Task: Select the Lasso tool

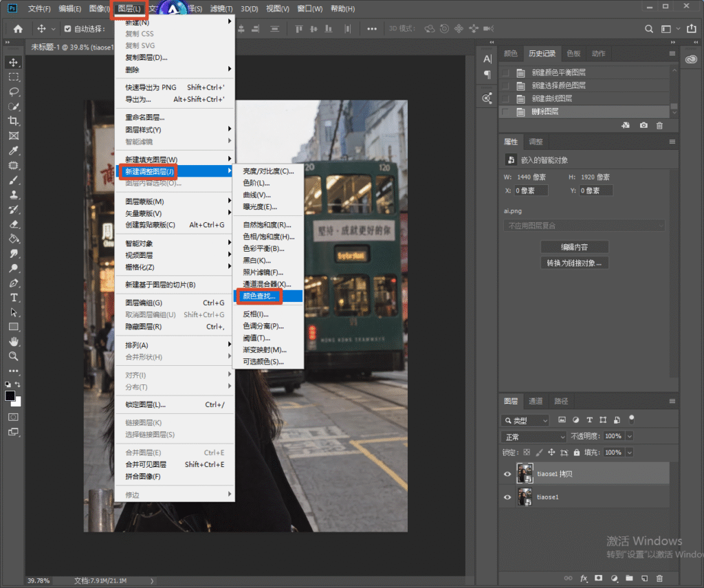Action: point(14,91)
